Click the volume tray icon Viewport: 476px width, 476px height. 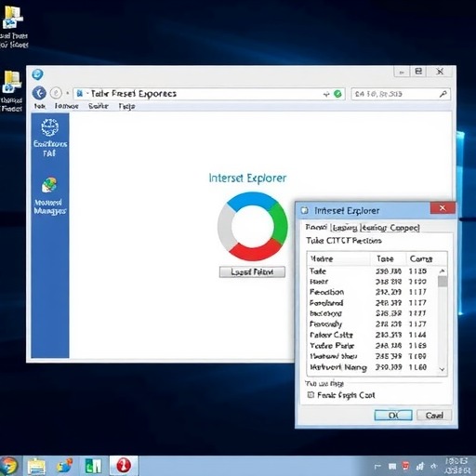tap(434, 466)
